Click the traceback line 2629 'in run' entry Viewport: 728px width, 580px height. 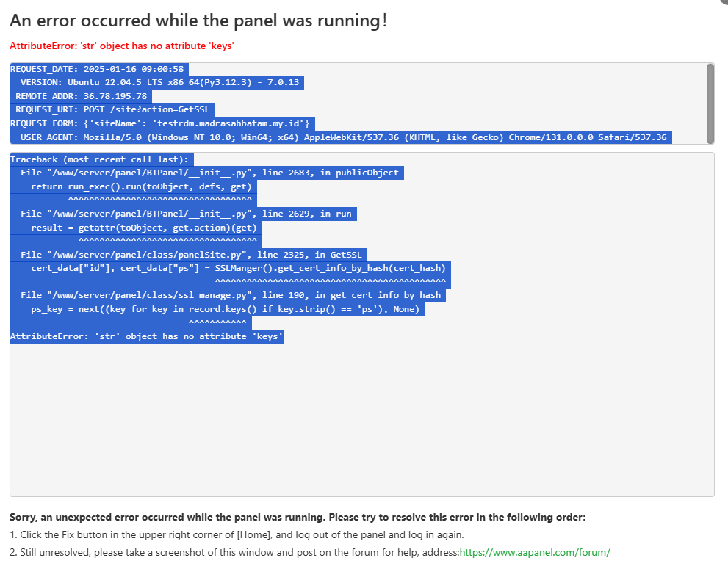(186, 214)
